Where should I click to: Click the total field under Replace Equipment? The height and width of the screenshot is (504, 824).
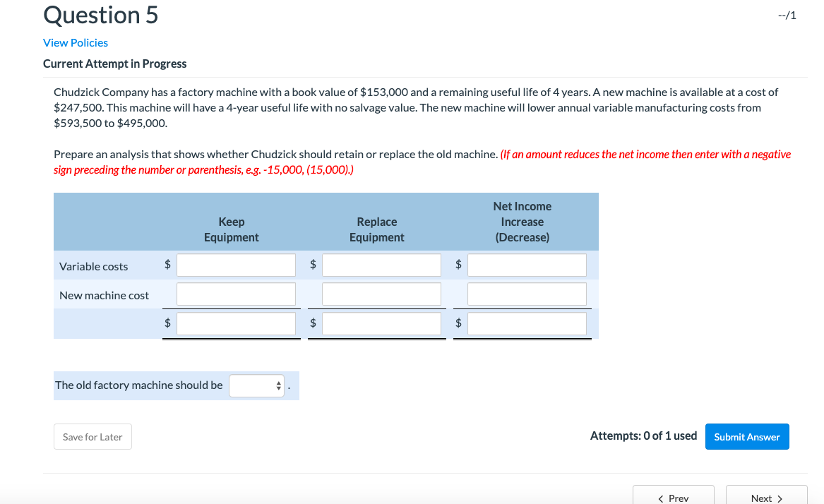381,323
